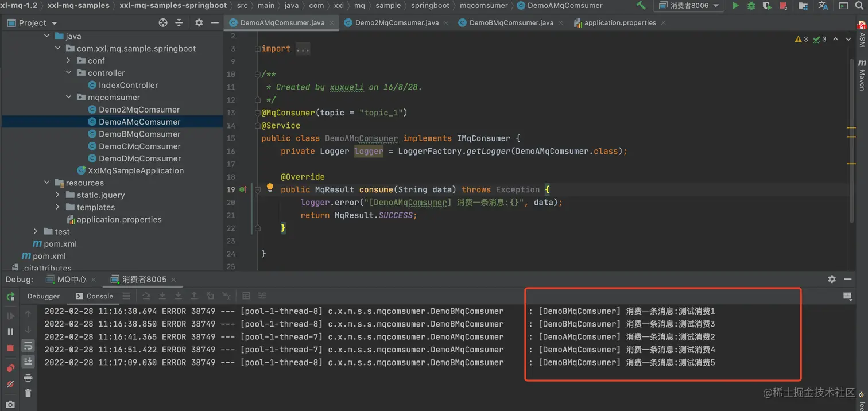Click the Build project hammer icon
Image resolution: width=868 pixels, height=411 pixels.
click(x=641, y=6)
